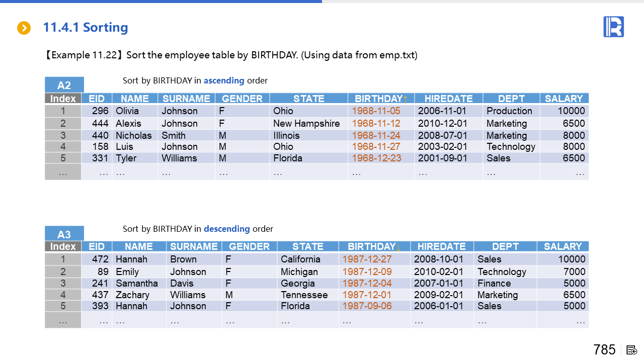644x362 pixels.
Task: Click the HIREDATE header in the A3 table
Action: 441,246
